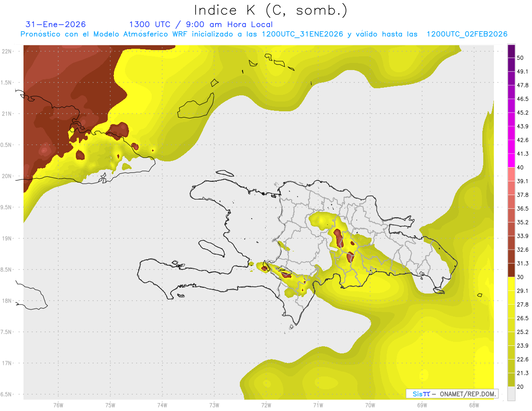This screenshot has height=411, width=532.
Task: Click the colorbar value "26.5"
Action: [x=523, y=318]
